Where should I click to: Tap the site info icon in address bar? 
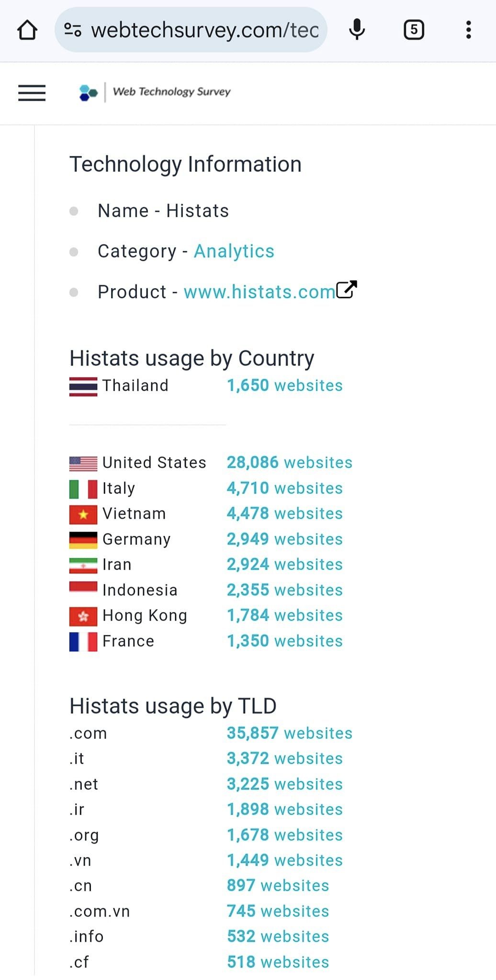coord(73,30)
